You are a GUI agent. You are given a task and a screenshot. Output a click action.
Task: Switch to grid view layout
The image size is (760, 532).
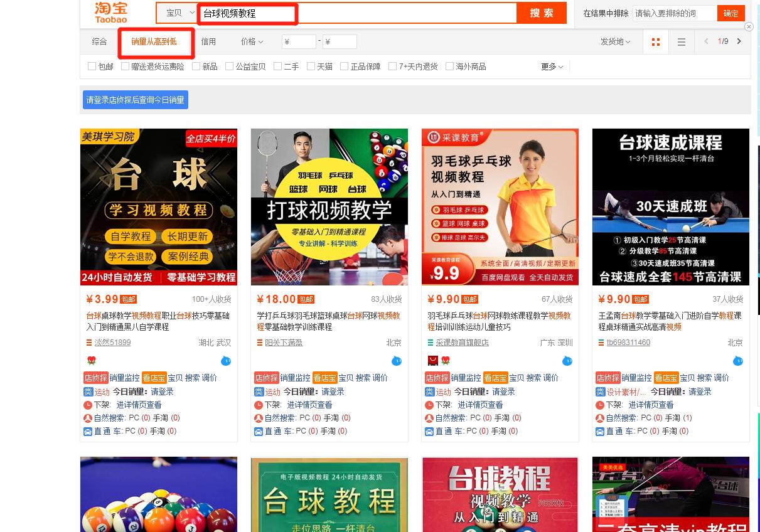[656, 41]
